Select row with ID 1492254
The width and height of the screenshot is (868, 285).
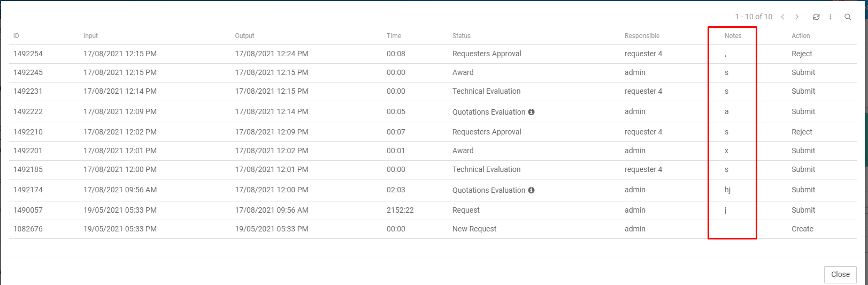pyautogui.click(x=28, y=54)
